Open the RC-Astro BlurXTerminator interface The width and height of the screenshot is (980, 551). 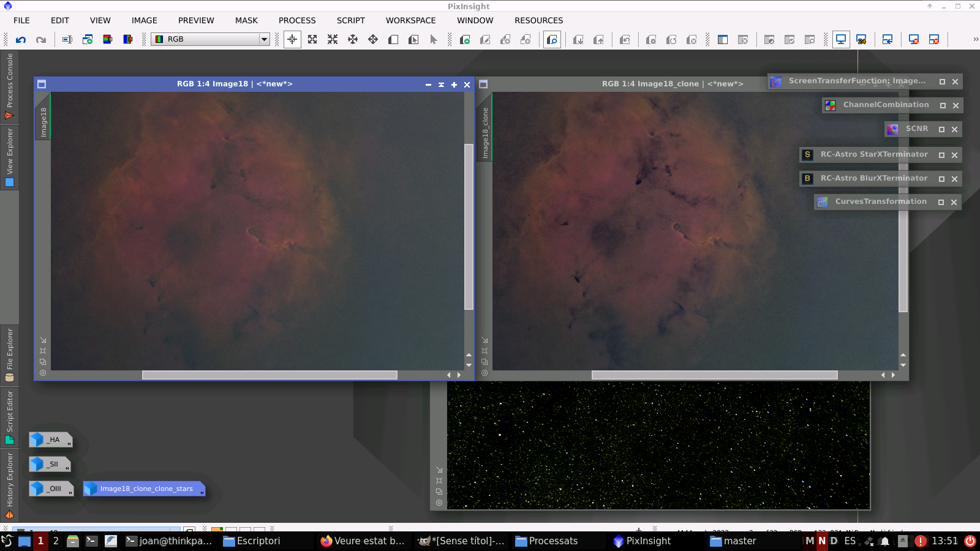pos(873,178)
